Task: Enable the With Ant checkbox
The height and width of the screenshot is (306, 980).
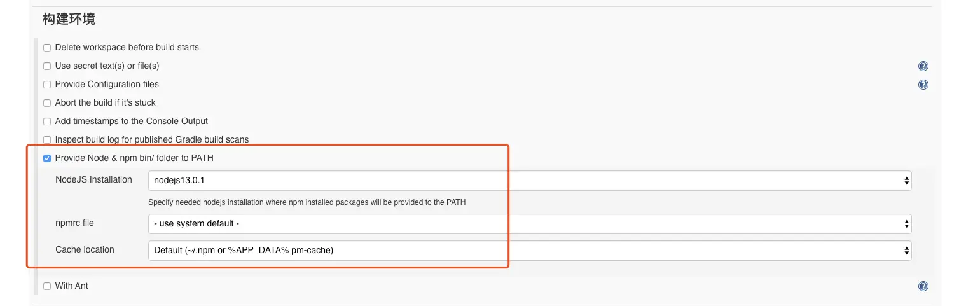Action: coord(47,286)
